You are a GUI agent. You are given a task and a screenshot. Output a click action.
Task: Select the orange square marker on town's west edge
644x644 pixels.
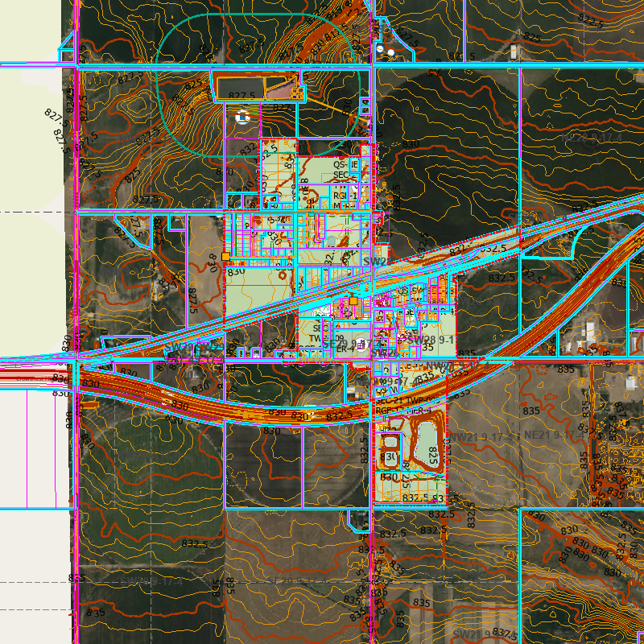[x=225, y=256]
